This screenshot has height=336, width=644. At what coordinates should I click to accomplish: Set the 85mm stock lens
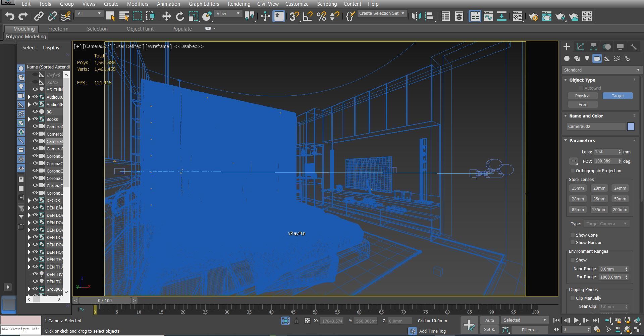coord(578,210)
